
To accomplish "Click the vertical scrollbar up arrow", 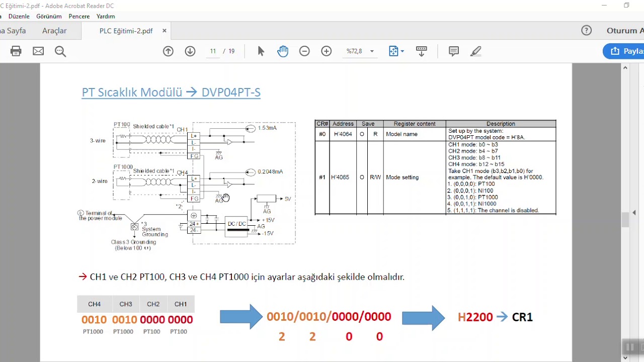I will pos(625,67).
